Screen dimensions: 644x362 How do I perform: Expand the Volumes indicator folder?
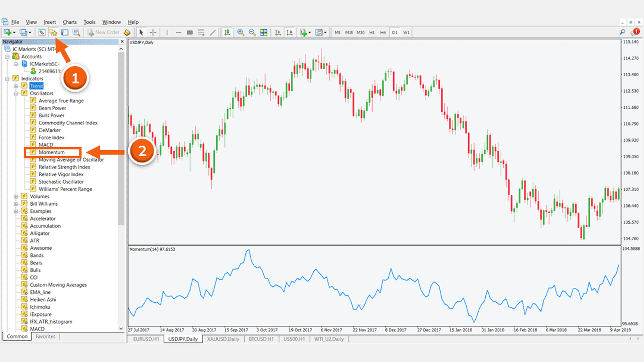coord(16,197)
